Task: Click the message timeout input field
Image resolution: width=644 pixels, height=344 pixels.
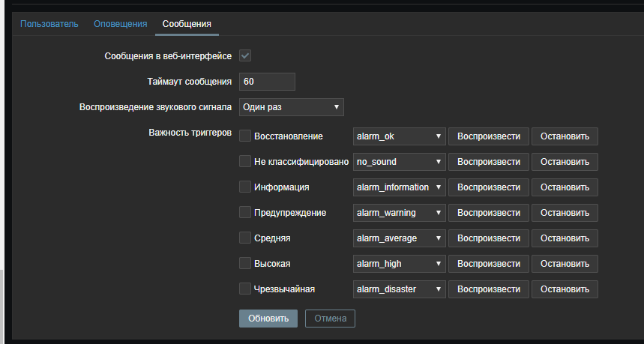Action: pos(267,82)
